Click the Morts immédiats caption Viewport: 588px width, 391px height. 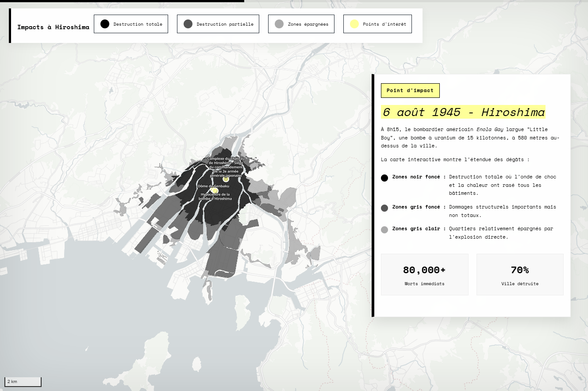coord(424,283)
